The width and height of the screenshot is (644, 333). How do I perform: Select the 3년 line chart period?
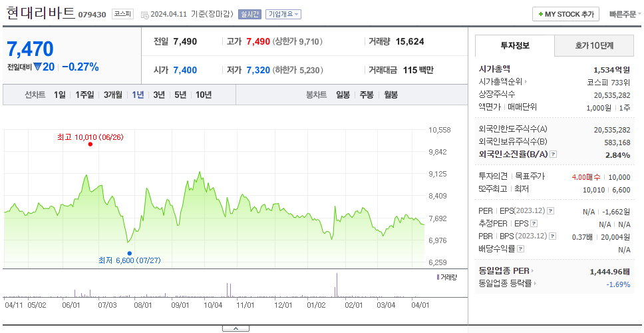pos(159,95)
